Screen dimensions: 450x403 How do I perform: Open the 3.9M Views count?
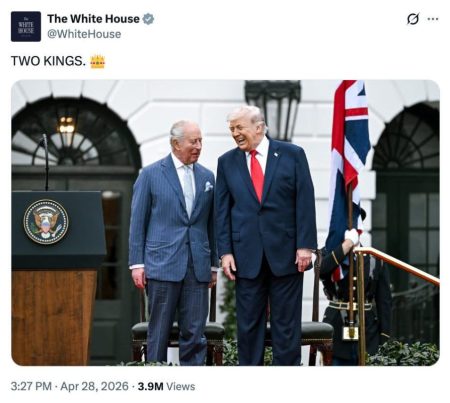click(x=166, y=387)
